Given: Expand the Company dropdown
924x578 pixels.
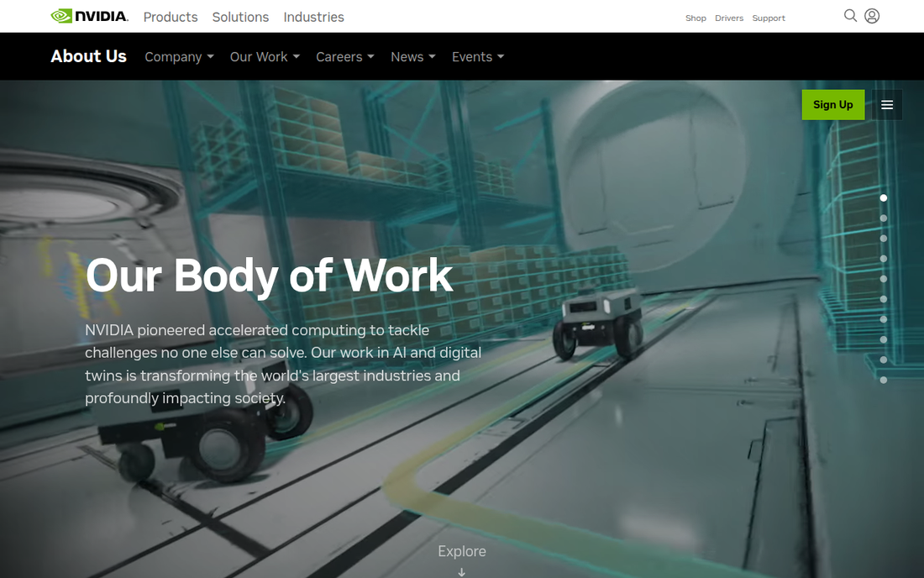Looking at the screenshot, I should coord(179,57).
